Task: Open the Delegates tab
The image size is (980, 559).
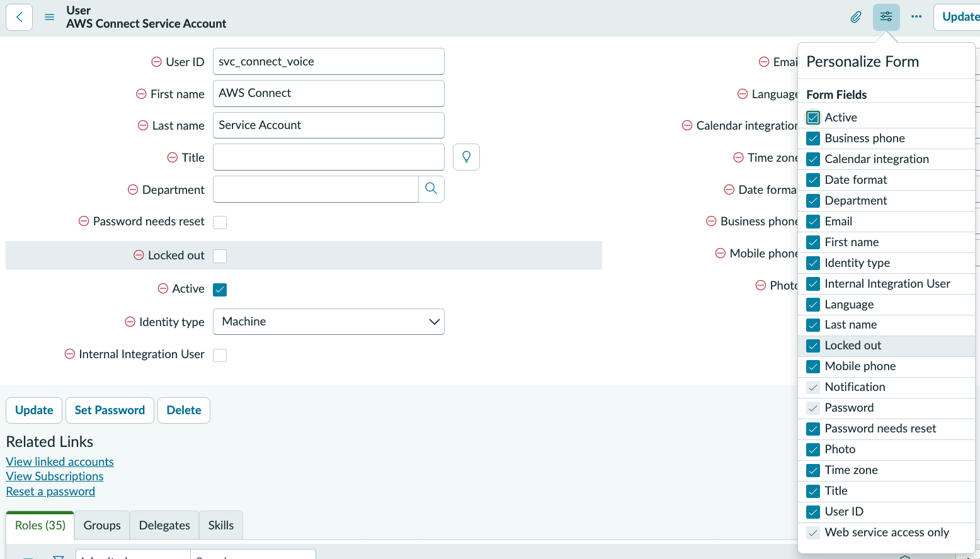Action: [164, 526]
